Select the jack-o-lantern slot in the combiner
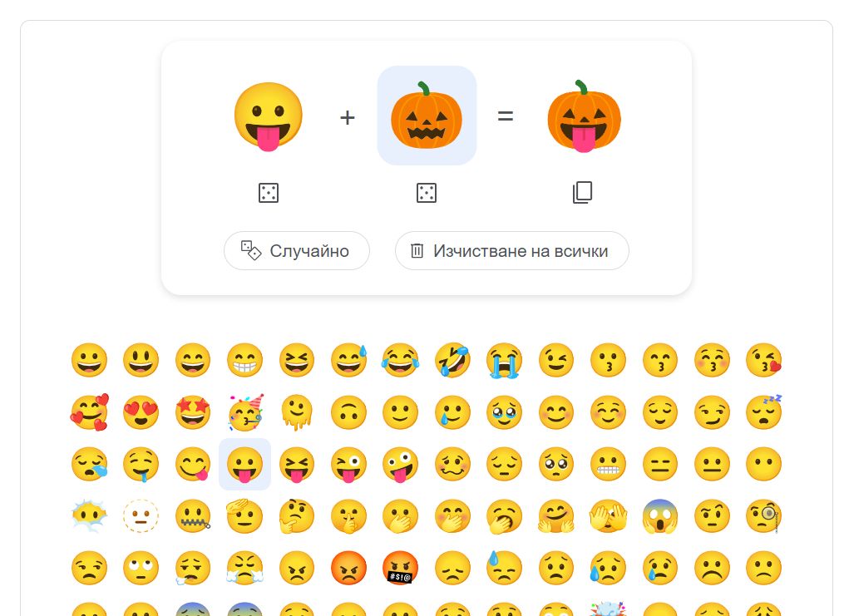Image resolution: width=844 pixels, height=616 pixels. (427, 115)
